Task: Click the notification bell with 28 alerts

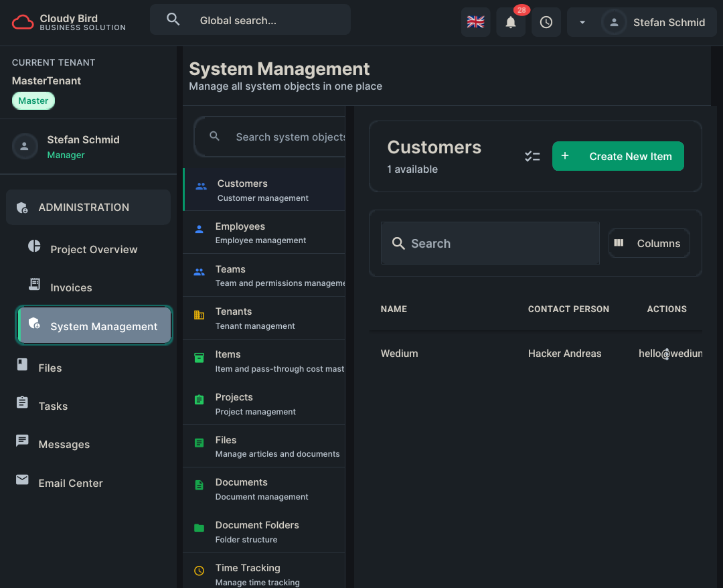Action: coord(510,21)
